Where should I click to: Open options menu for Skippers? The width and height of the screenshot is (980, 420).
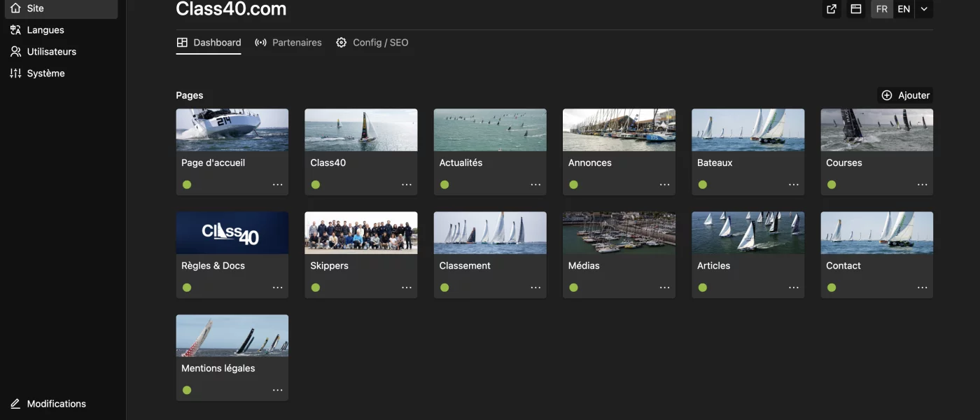point(407,288)
